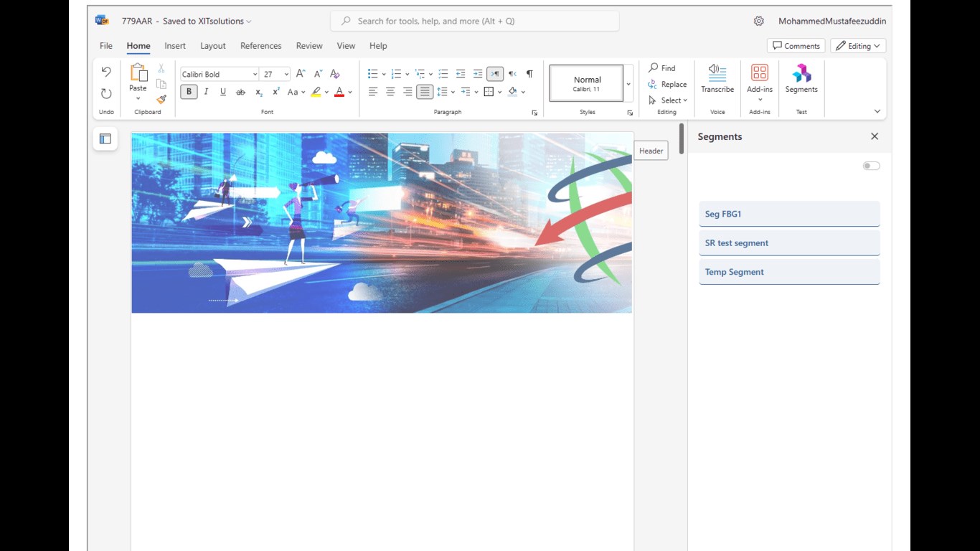Click the Header label on the document

(651, 151)
